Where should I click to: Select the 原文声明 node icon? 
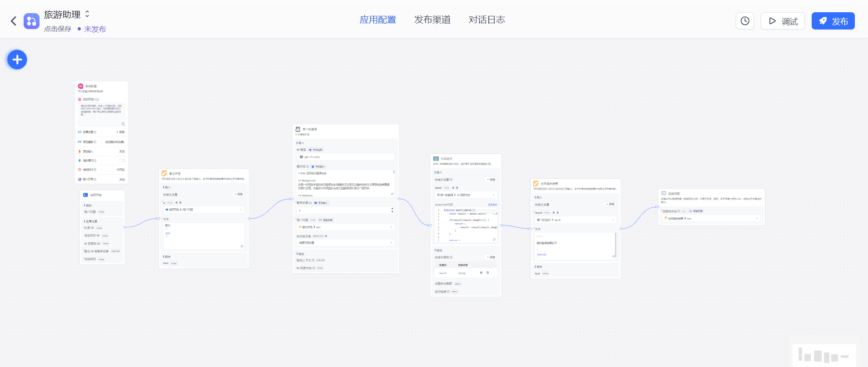click(x=164, y=174)
